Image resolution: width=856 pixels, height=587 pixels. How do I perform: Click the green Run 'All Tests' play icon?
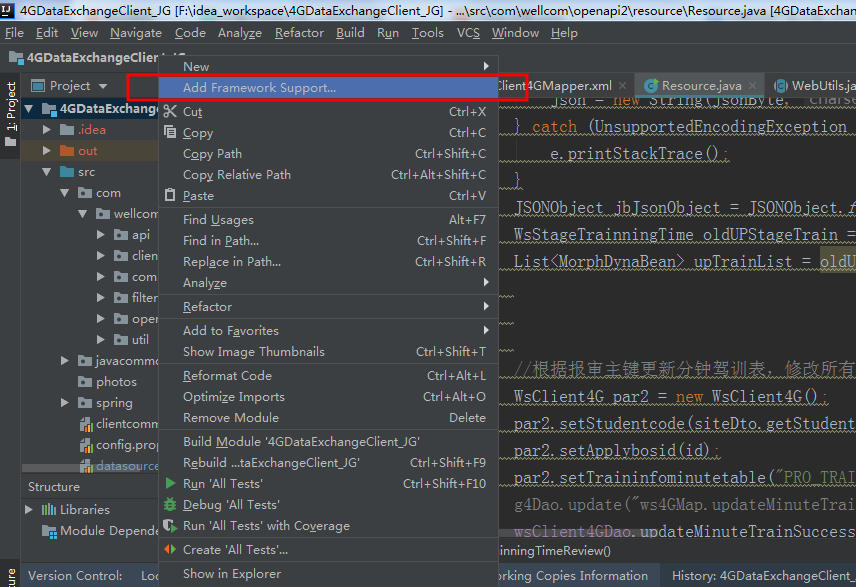pyautogui.click(x=170, y=483)
